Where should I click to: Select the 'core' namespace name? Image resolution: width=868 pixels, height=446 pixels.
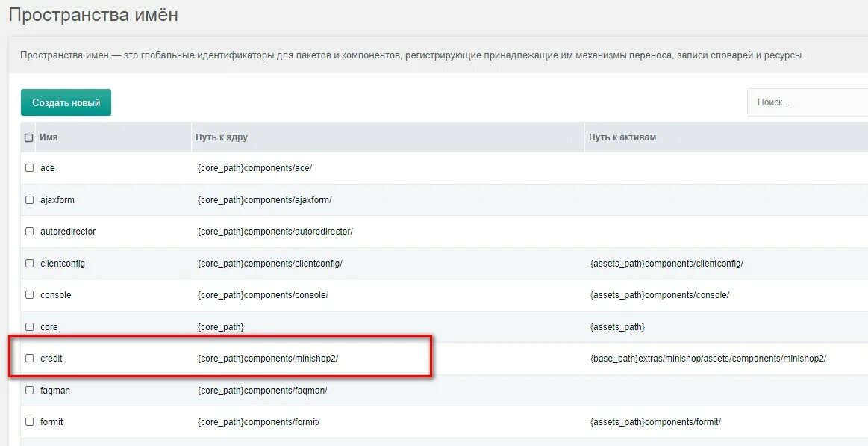[49, 327]
